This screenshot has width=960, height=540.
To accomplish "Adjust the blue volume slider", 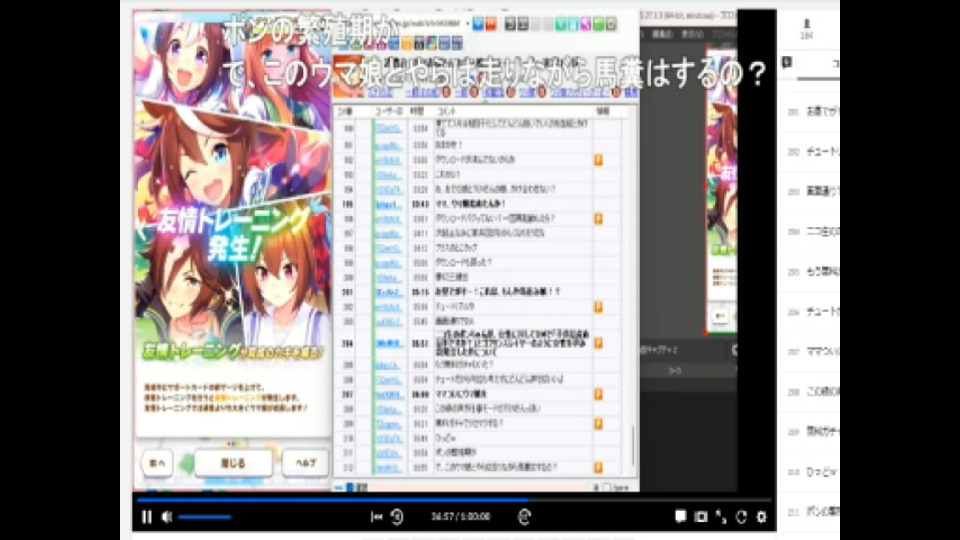I will pos(204,517).
